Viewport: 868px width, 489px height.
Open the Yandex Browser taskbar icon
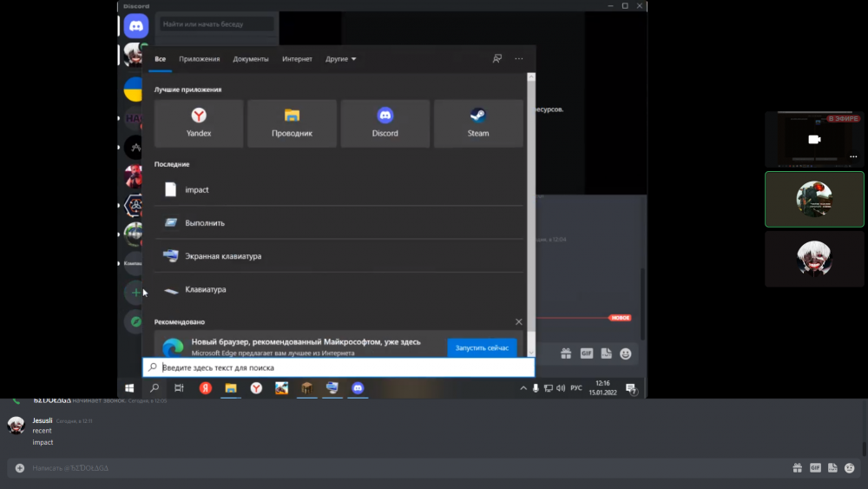click(256, 388)
